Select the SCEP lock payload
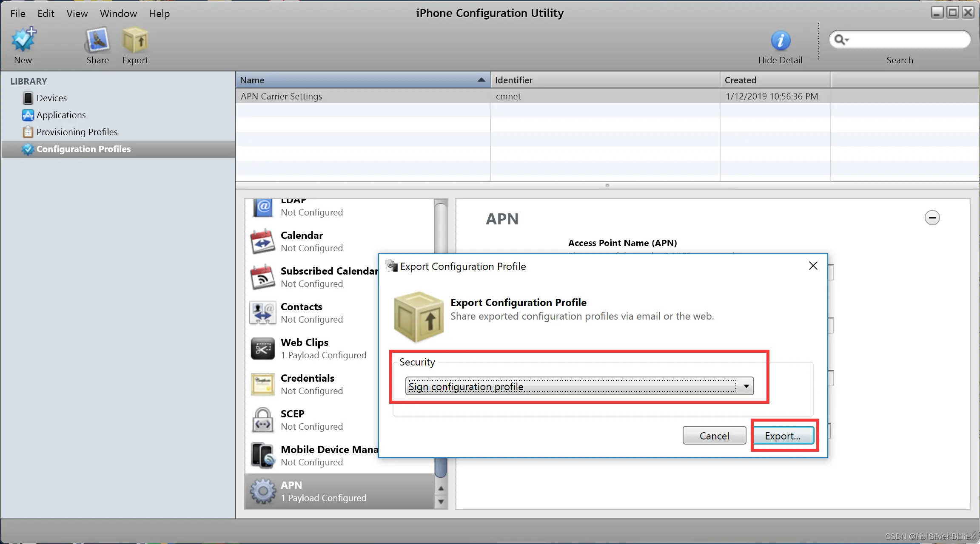Viewport: 980px width, 544px height. pyautogui.click(x=262, y=420)
